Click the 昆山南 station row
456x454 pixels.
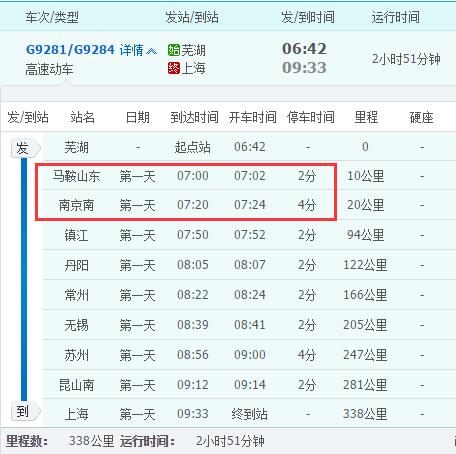point(249,385)
